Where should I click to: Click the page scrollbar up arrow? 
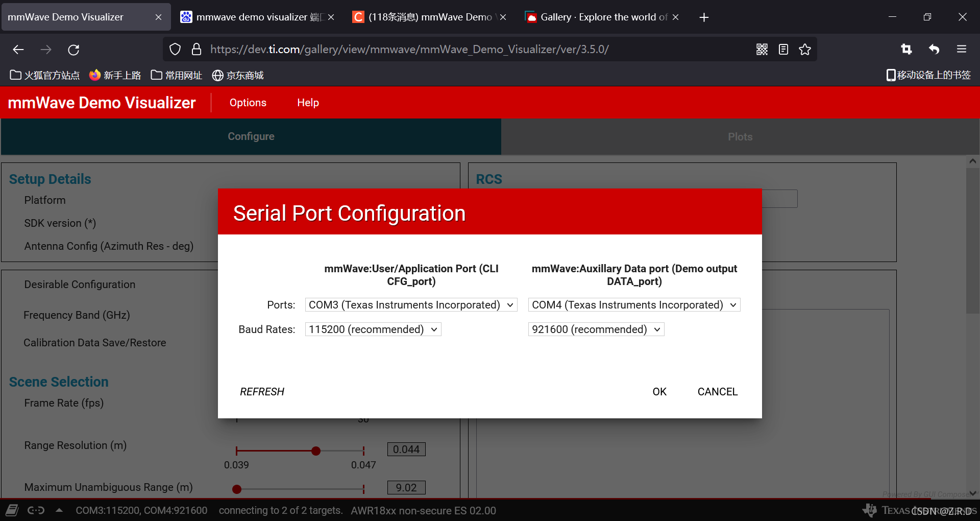click(973, 161)
